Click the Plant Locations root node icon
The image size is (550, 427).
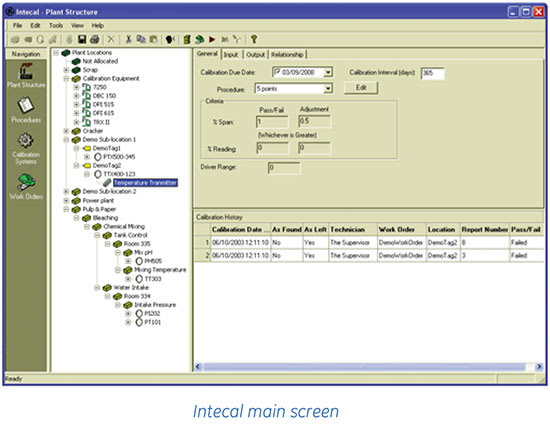coord(66,53)
